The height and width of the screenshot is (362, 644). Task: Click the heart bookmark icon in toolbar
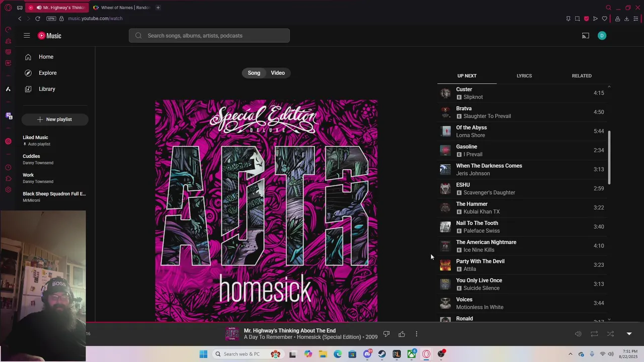(605, 19)
